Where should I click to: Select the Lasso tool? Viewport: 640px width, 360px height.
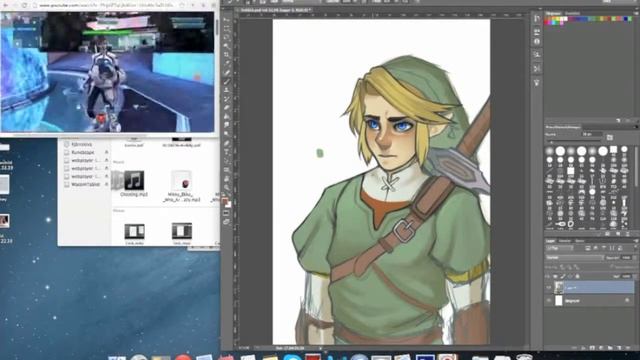click(227, 37)
